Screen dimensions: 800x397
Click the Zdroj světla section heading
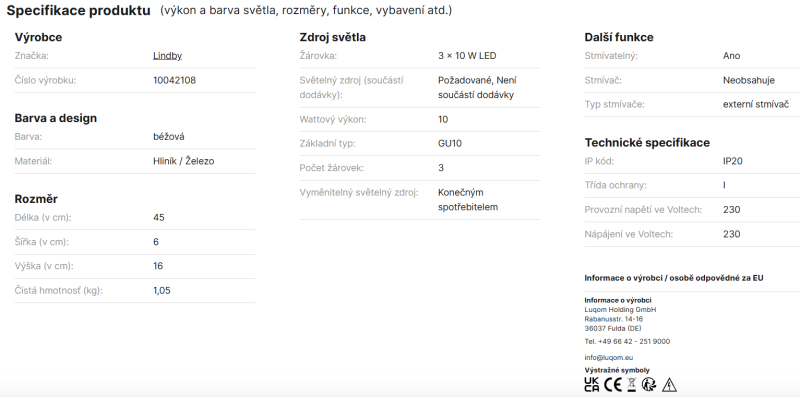point(333,37)
